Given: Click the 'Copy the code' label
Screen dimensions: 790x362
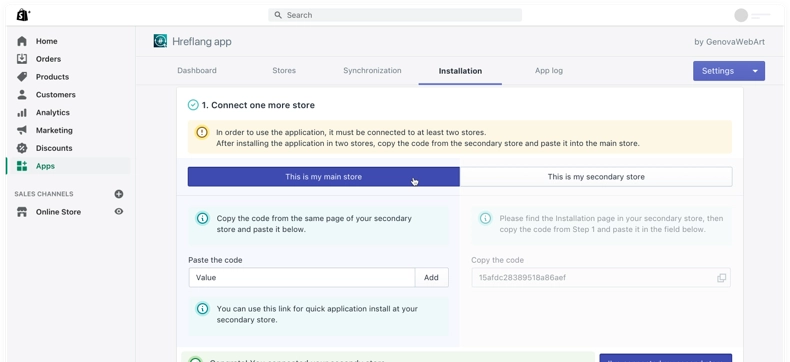Looking at the screenshot, I should tap(497, 260).
